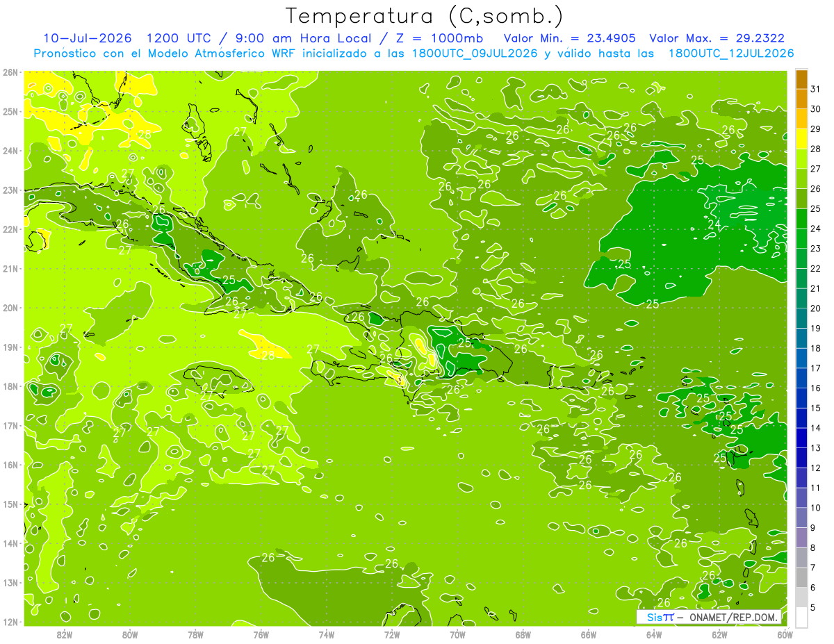The height and width of the screenshot is (644, 834).
Task: Click legend value 29 on the color scale
Action: coord(816,129)
